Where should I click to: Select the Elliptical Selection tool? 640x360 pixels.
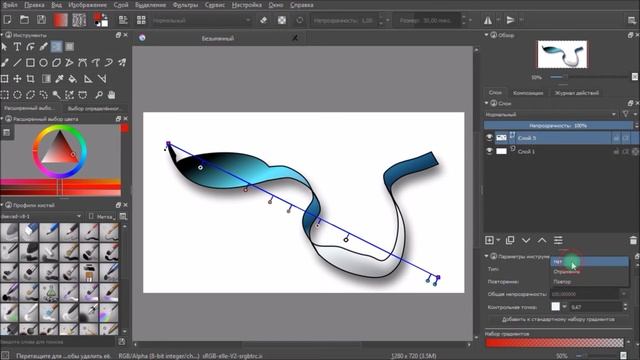tap(17, 95)
